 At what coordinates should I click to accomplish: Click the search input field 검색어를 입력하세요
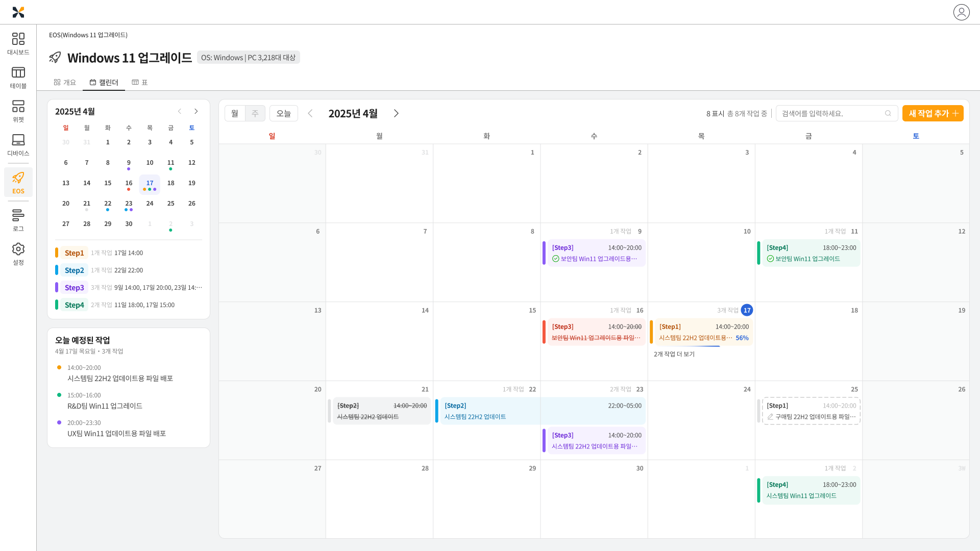click(837, 113)
